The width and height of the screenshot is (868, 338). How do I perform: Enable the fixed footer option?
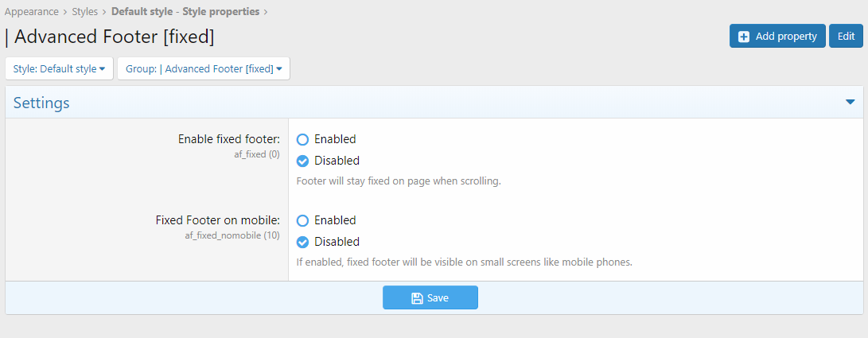(x=302, y=139)
